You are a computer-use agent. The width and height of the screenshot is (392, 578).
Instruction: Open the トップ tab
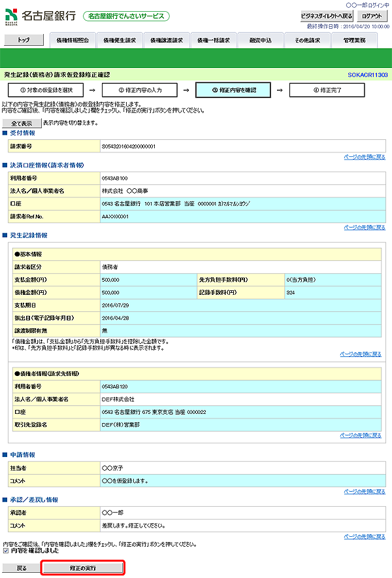(24, 40)
